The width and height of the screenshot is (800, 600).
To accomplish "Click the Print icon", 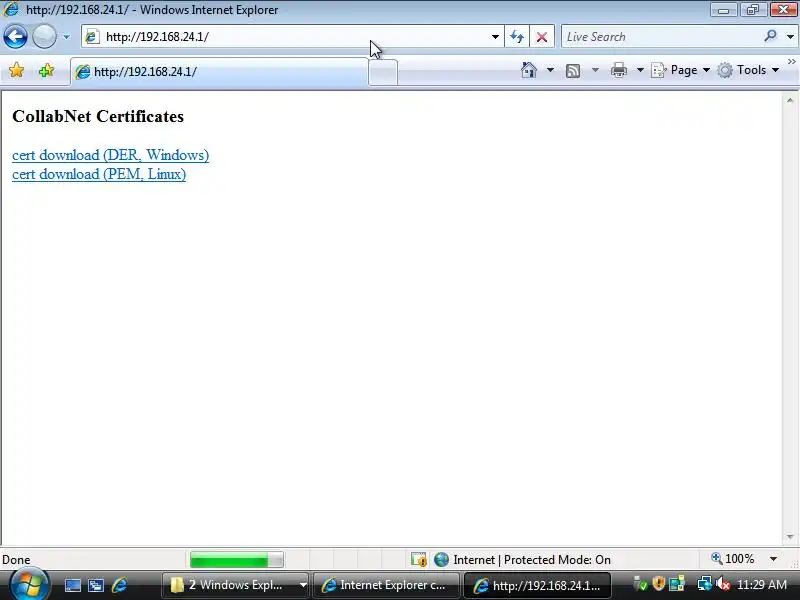I will [x=618, y=70].
